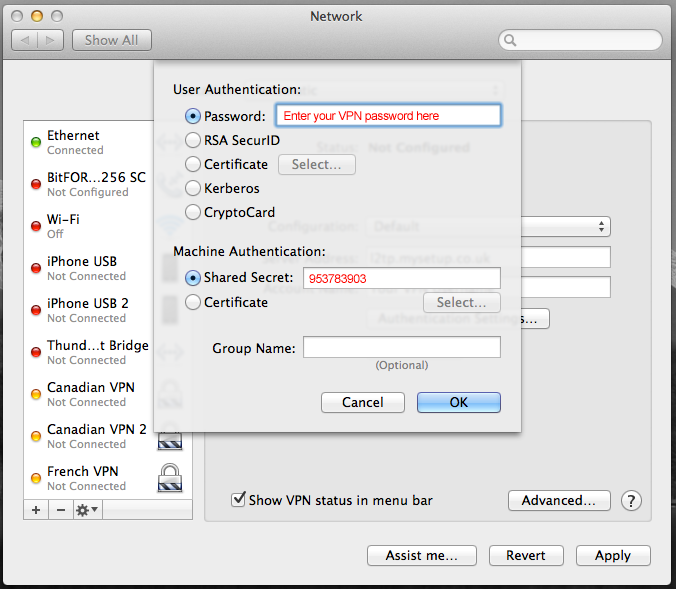
Task: Click the search field in toolbar
Action: point(580,40)
